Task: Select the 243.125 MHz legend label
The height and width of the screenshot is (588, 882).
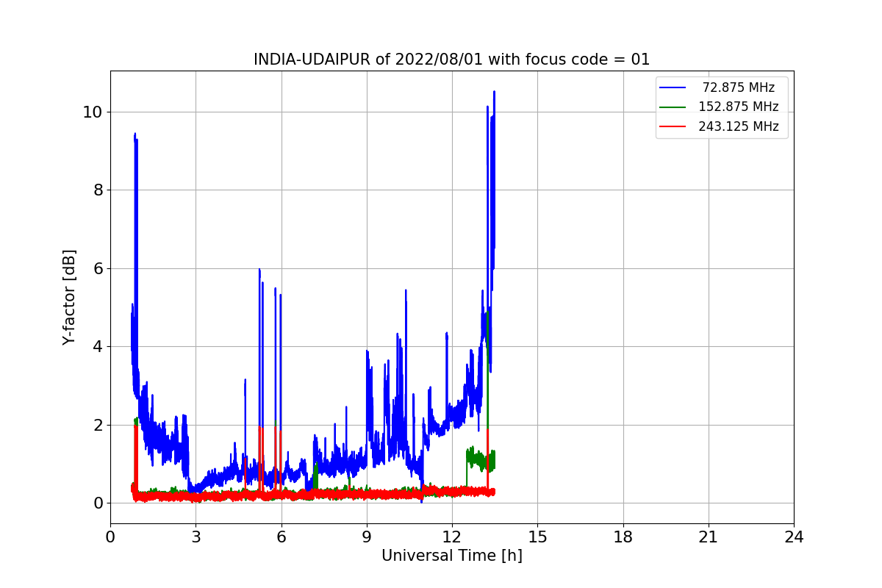Action: 738,126
